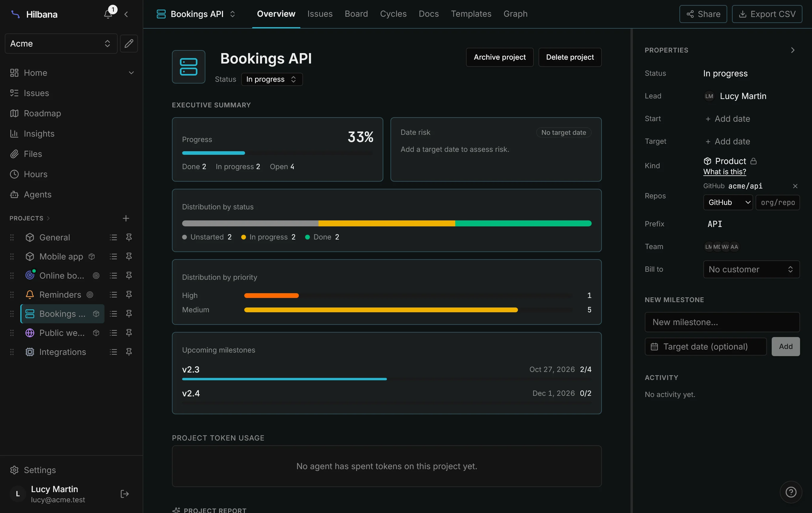Click the large Bookings API project icon

coord(188,67)
